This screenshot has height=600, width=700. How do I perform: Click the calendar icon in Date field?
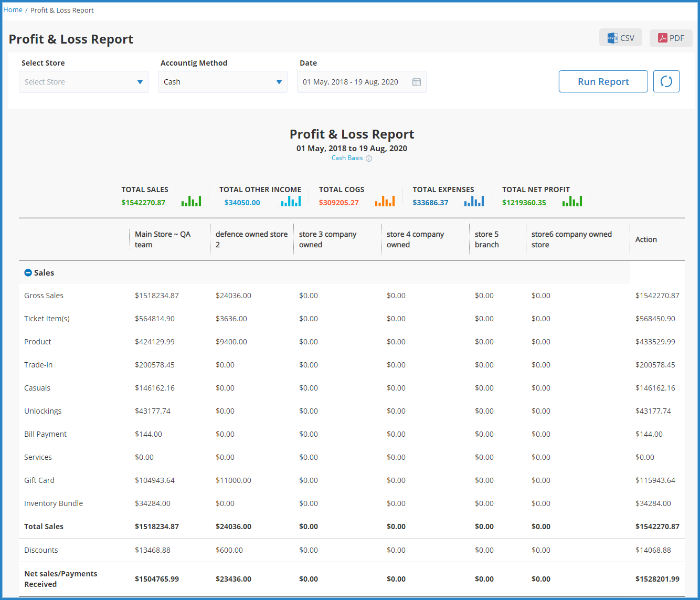point(417,82)
